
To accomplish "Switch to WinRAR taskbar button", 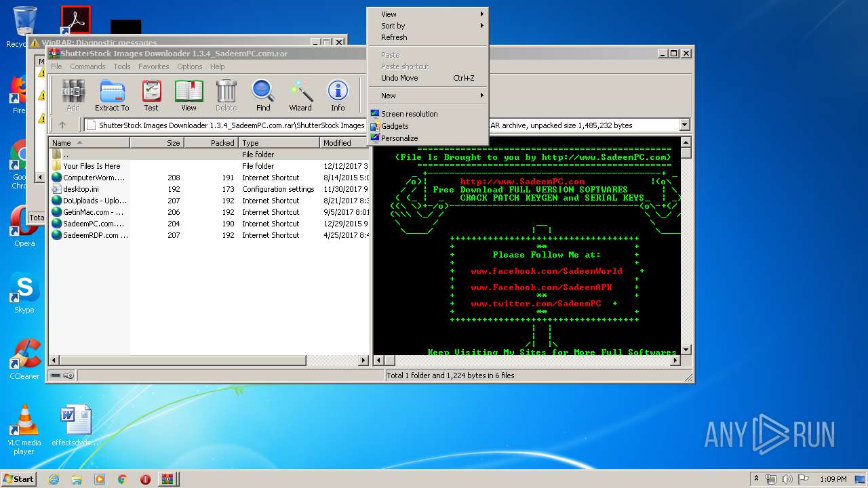I will 167,479.
